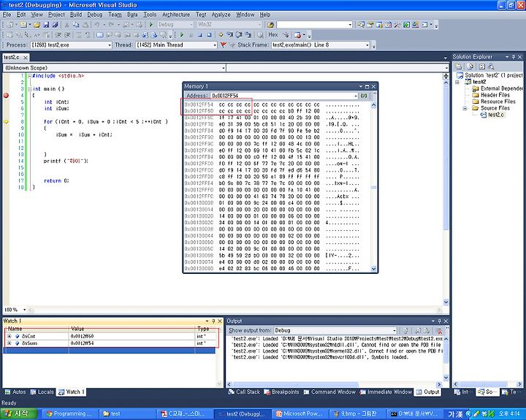Screen dimensions: 526x420
Task: Collapse test2 project node in Solution Explorer
Action: (x=457, y=82)
